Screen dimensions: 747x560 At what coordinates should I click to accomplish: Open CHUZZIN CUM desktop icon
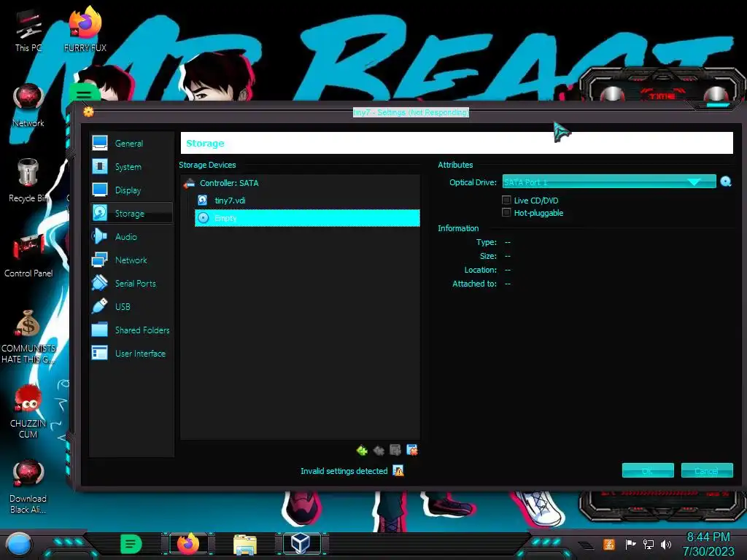click(x=28, y=411)
